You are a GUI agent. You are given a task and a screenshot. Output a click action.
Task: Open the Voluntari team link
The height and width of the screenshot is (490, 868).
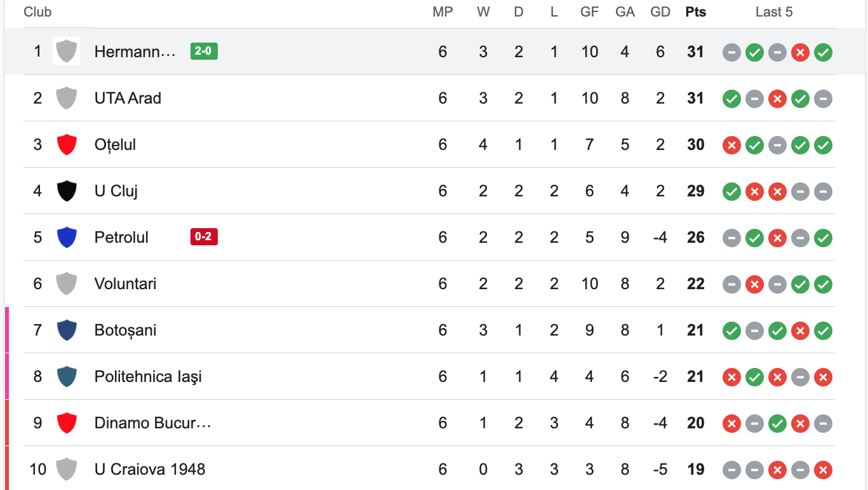[125, 283]
